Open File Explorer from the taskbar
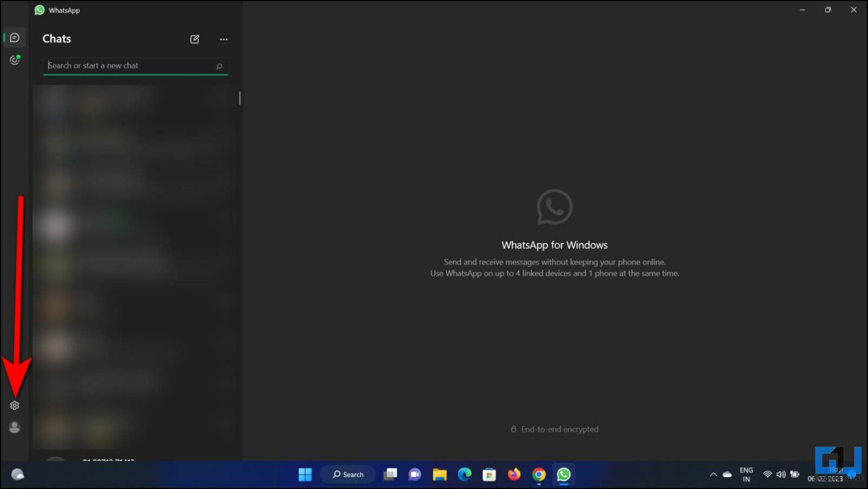Viewport: 868px width, 489px height. click(440, 474)
